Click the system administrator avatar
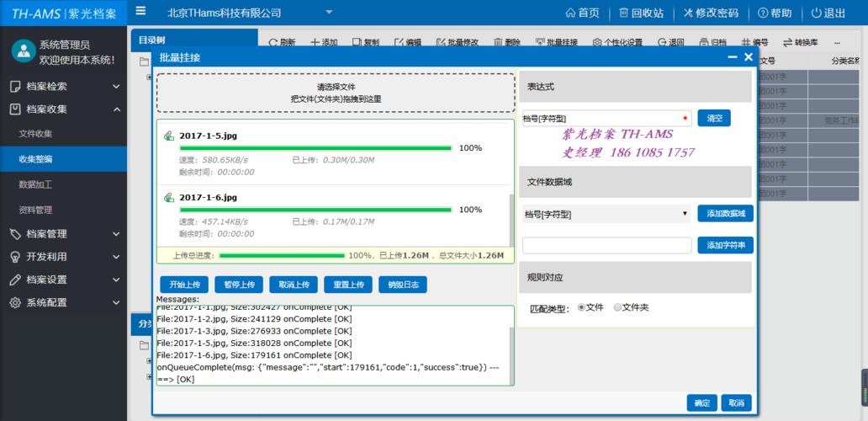 pyautogui.click(x=24, y=51)
